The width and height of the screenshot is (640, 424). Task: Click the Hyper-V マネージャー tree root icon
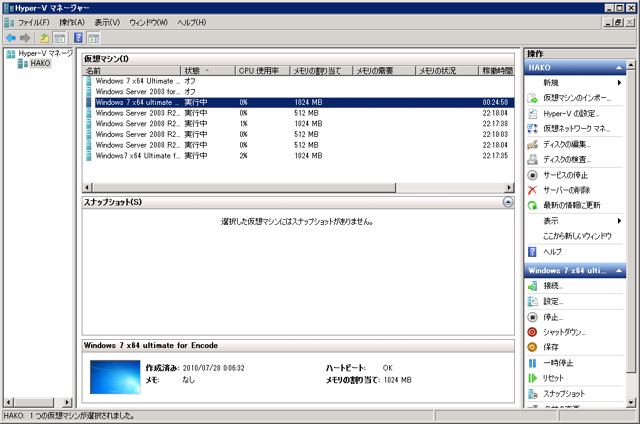tap(11, 53)
